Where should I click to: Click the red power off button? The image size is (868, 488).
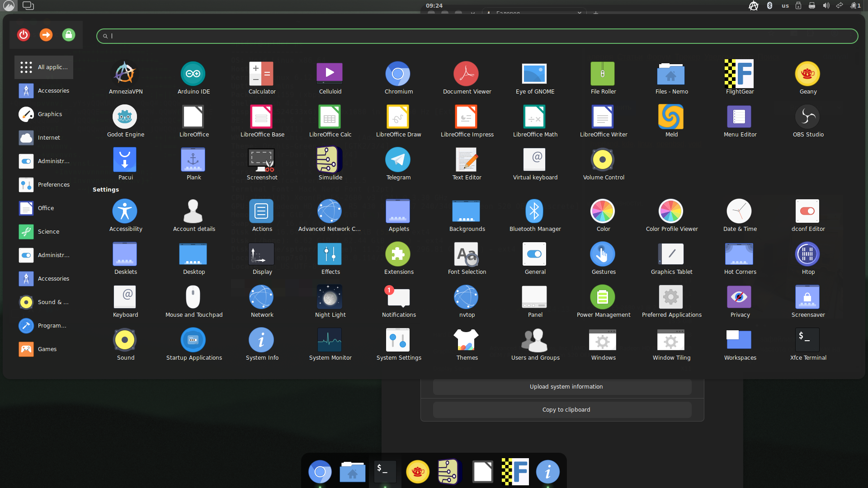click(x=24, y=35)
